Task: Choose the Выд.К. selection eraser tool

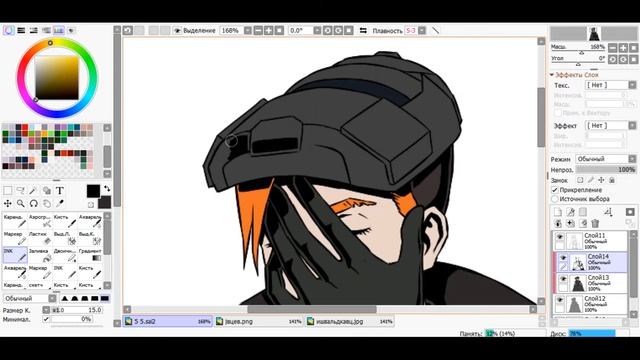Action: 90,238
